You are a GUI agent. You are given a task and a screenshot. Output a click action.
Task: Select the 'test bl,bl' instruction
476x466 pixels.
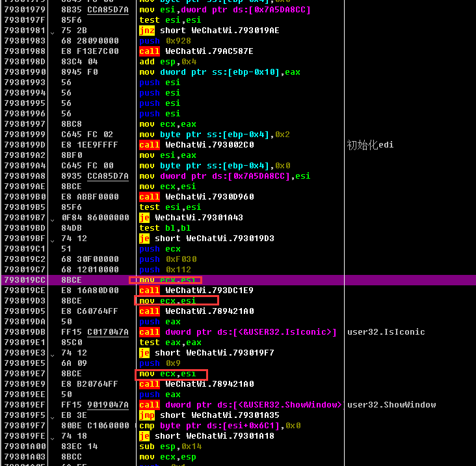tap(165, 228)
